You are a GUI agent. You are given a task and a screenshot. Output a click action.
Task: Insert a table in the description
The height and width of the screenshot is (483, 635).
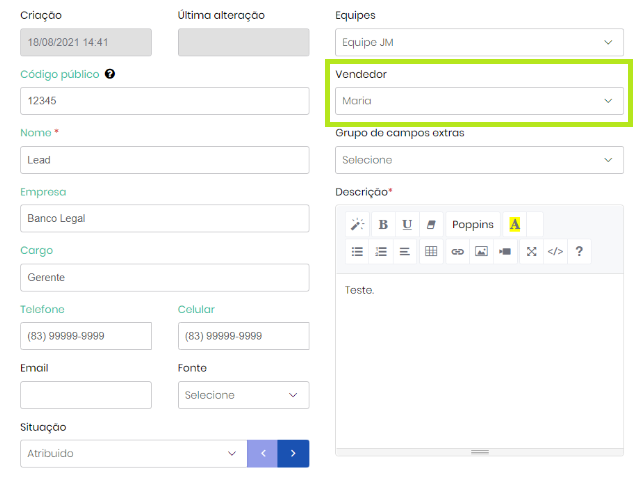[x=431, y=252]
